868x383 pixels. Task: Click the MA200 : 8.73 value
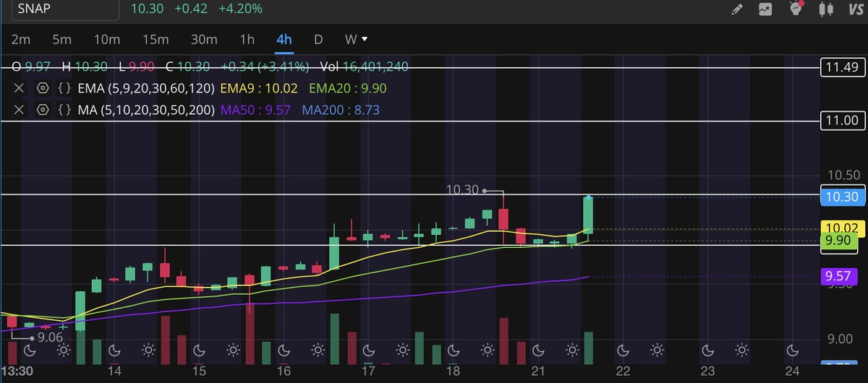[x=341, y=110]
